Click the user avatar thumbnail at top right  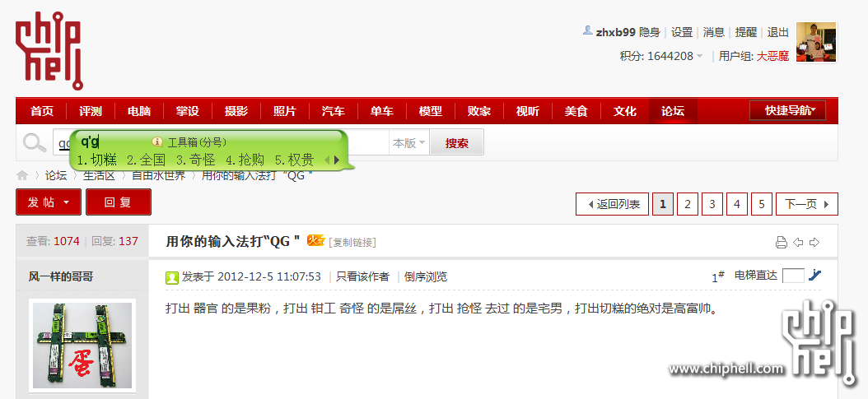tap(816, 43)
